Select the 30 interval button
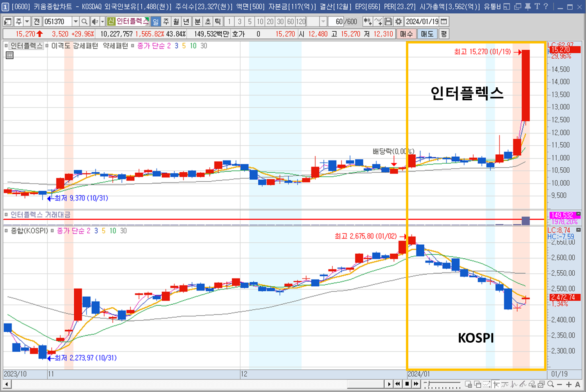 point(280,22)
